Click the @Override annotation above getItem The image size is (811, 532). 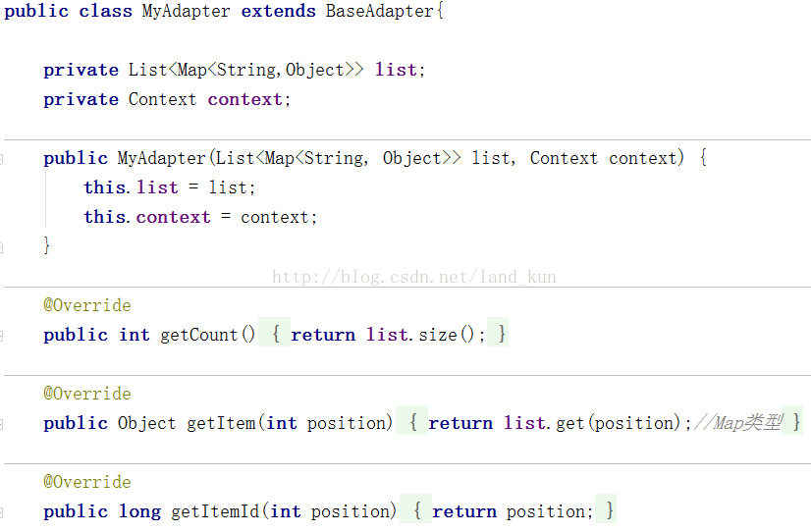(x=87, y=394)
